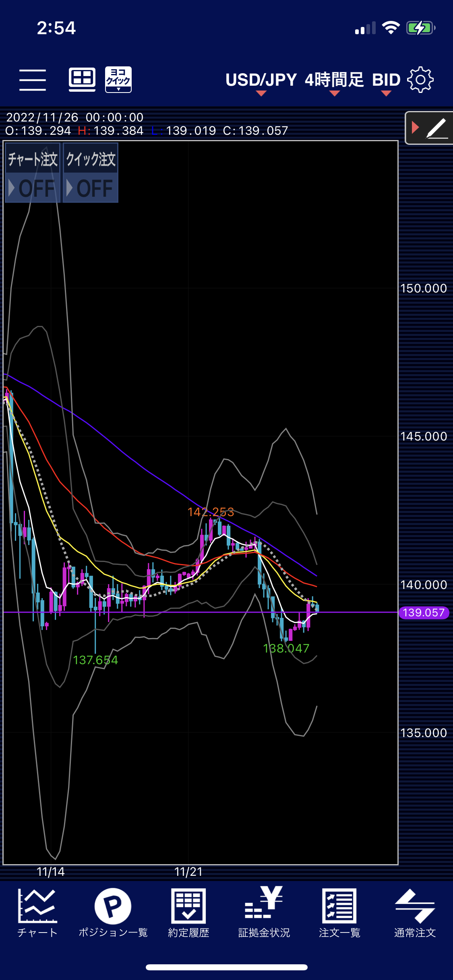Tap the O:139.294 open value
Image resolution: width=453 pixels, height=980 pixels.
(38, 131)
